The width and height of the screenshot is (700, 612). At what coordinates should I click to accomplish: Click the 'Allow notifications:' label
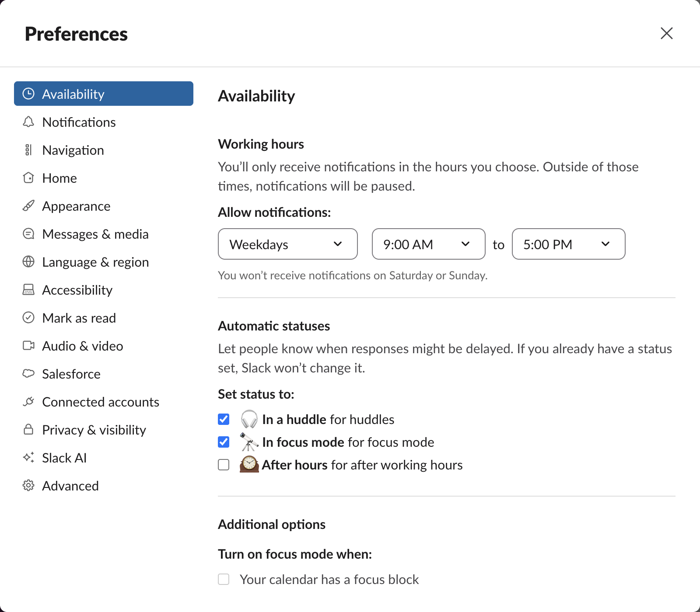(x=274, y=212)
